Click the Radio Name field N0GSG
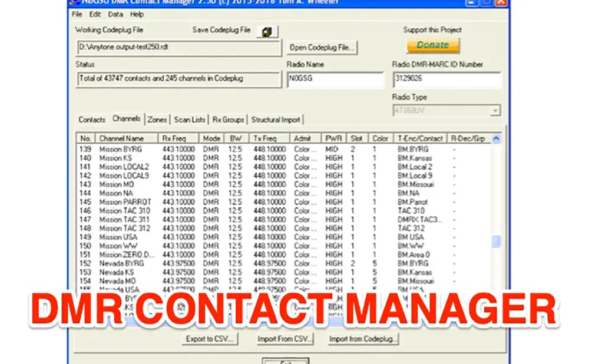 (335, 80)
